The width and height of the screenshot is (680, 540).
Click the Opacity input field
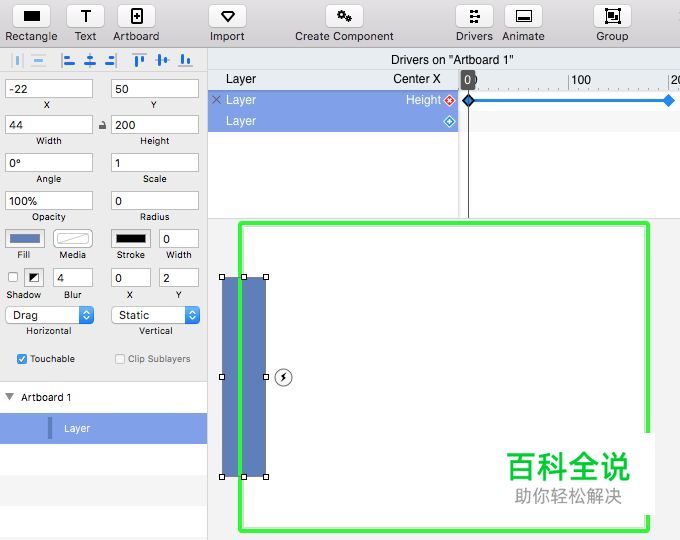coord(49,201)
